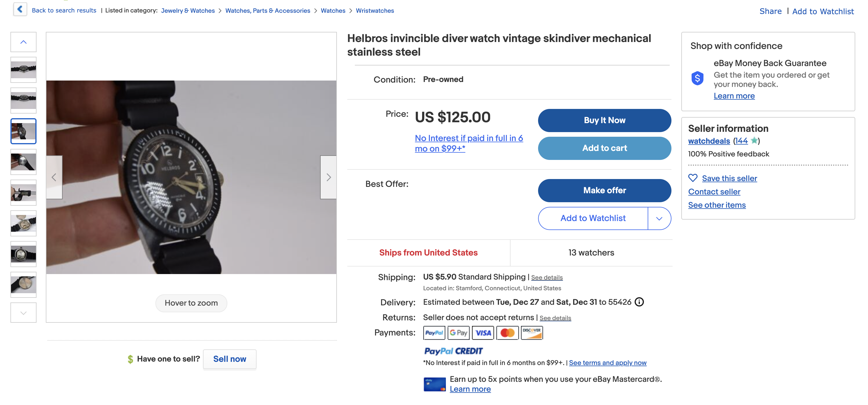Select the caliper measurement thumbnail
868x405 pixels.
point(23,193)
